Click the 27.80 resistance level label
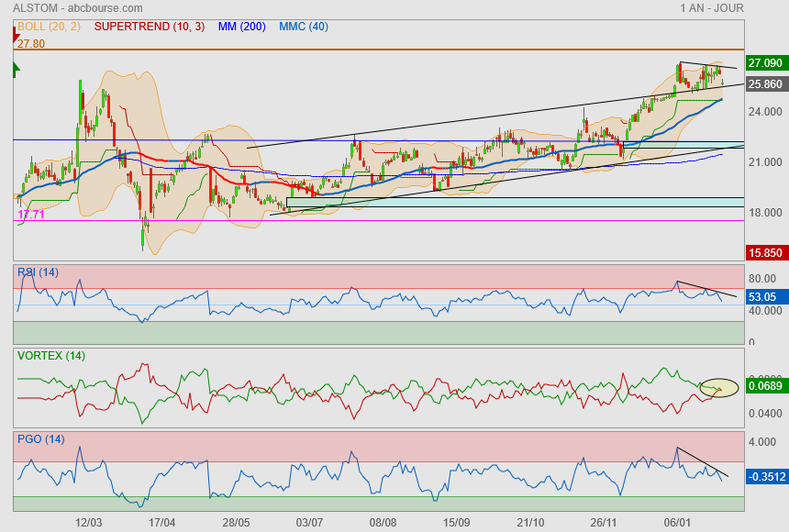This screenshot has width=789, height=532. click(x=31, y=43)
